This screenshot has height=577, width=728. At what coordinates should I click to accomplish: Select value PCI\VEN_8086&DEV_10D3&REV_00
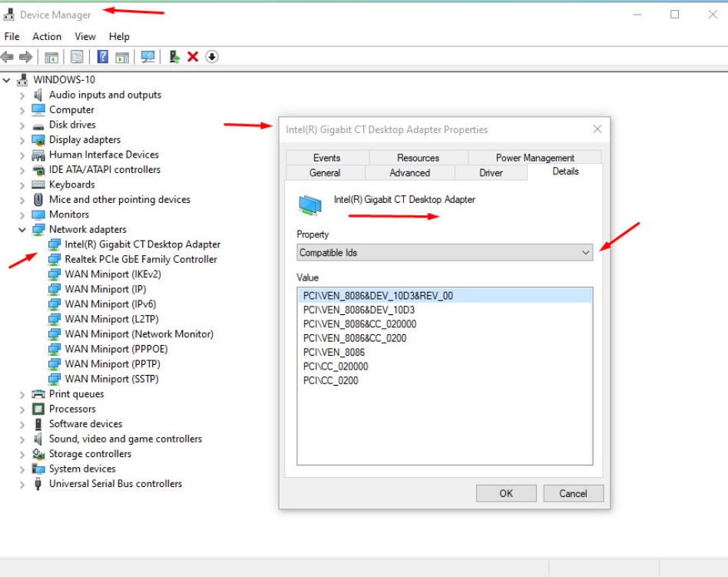coord(445,296)
